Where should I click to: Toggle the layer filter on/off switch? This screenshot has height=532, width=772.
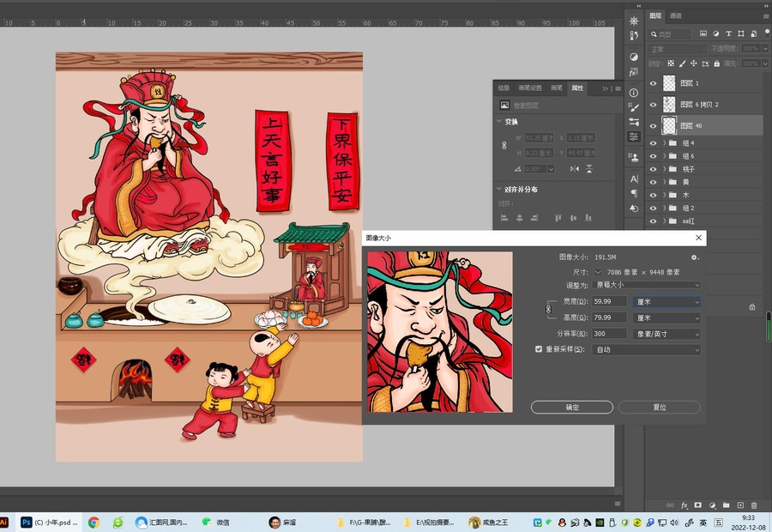click(768, 33)
